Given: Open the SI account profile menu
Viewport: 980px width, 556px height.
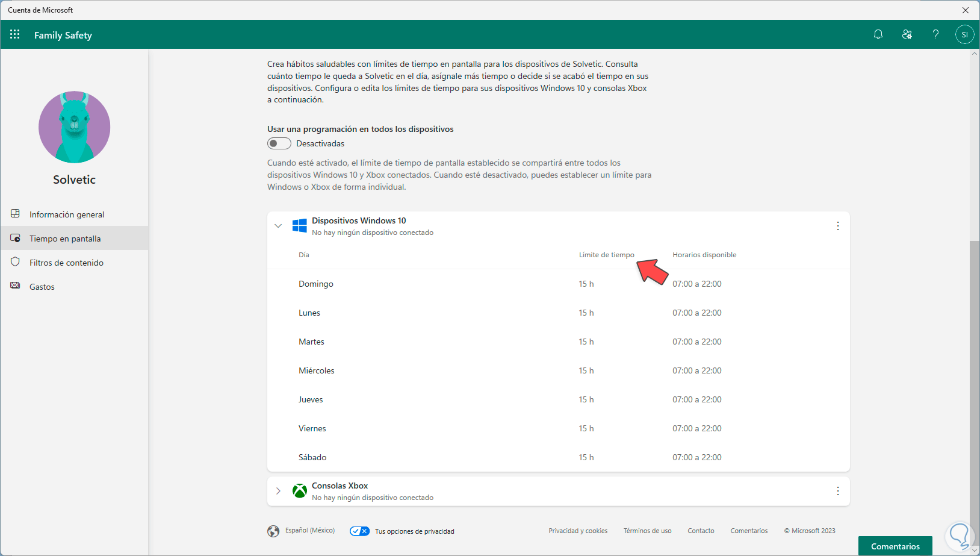Looking at the screenshot, I should point(964,34).
